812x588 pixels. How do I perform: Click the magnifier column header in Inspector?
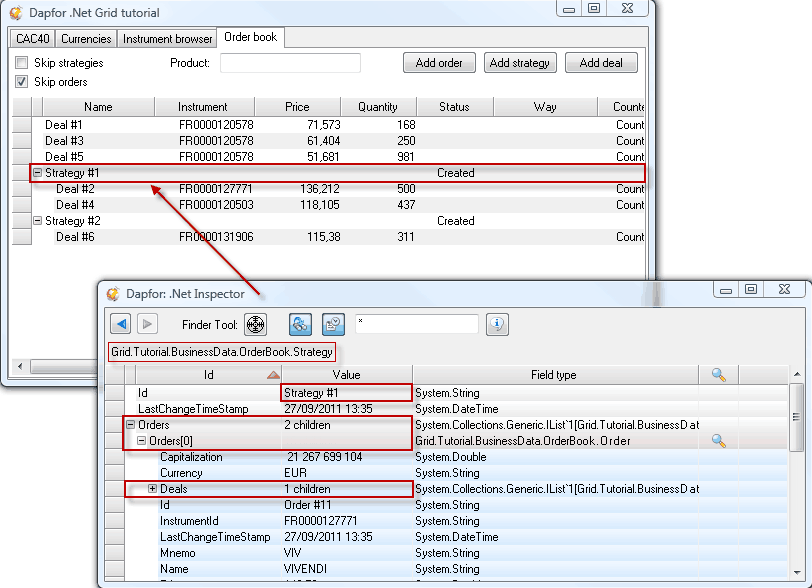click(718, 375)
